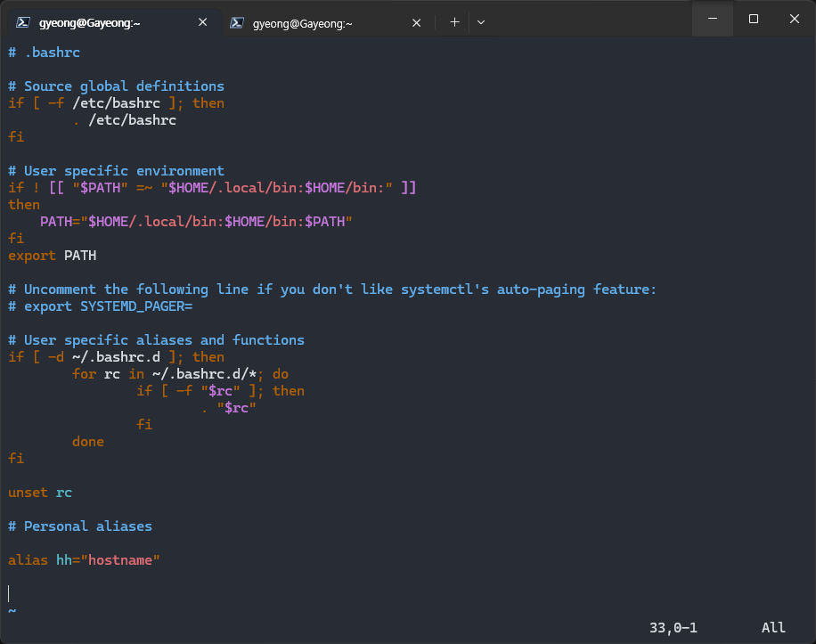Viewport: 816px width, 644px height.
Task: Click the terminal icon on active tab
Action: pyautogui.click(x=25, y=22)
